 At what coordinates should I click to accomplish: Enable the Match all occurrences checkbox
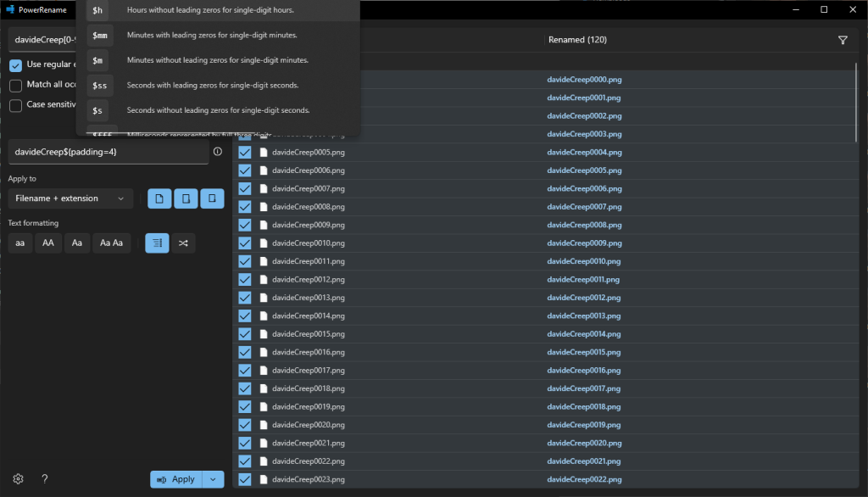[x=16, y=86]
